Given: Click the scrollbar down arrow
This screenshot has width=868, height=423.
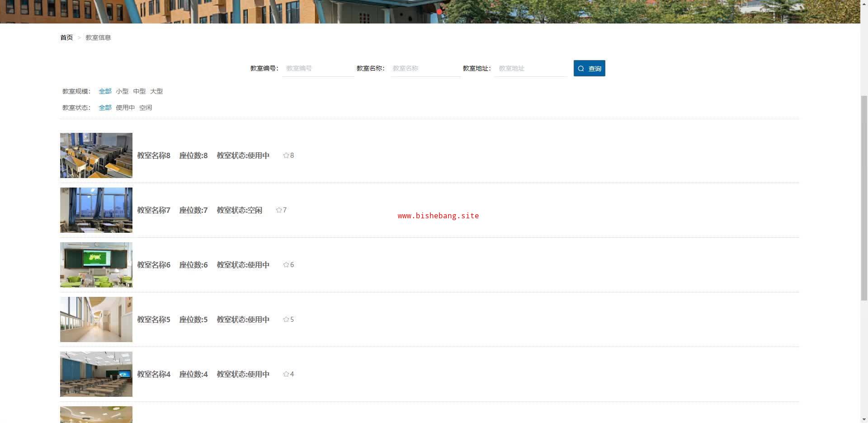Looking at the screenshot, I should tap(864, 419).
